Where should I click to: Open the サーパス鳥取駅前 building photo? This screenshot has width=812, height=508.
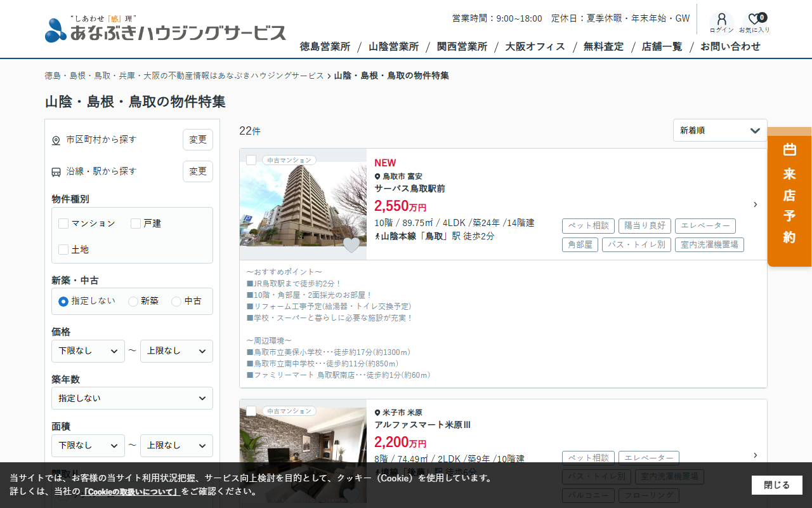(x=303, y=204)
